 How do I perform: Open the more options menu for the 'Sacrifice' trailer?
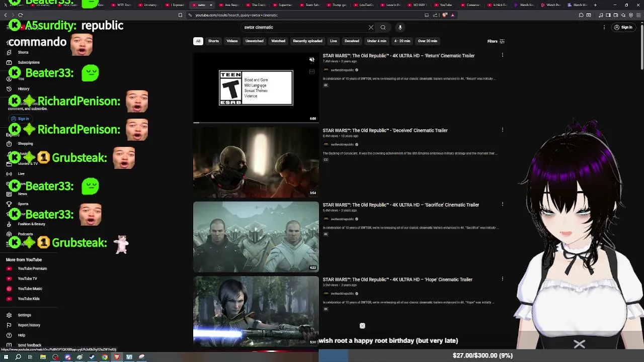[502, 204]
